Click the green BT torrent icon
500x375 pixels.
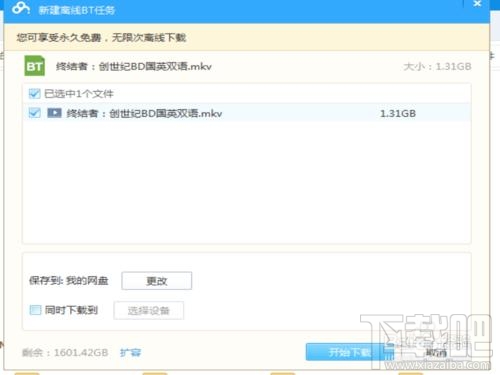pos(35,66)
